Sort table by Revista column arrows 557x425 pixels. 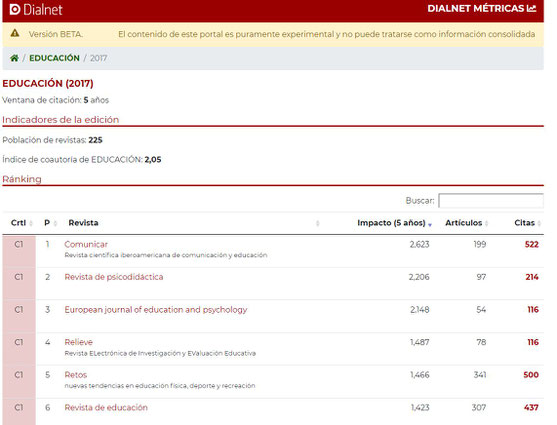318,223
